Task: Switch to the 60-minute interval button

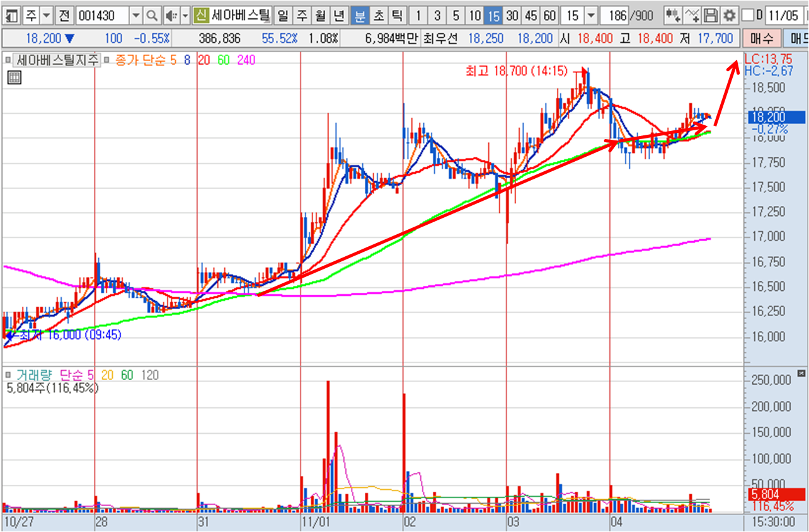Action: (550, 14)
